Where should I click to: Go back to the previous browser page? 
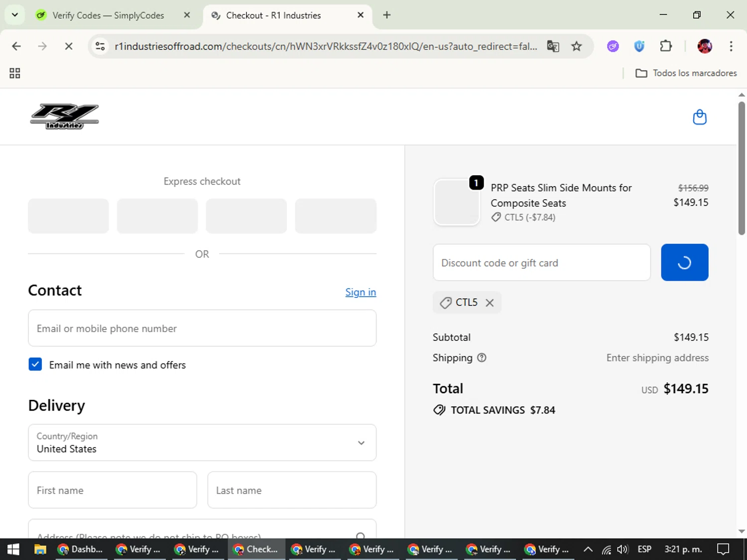(x=16, y=46)
